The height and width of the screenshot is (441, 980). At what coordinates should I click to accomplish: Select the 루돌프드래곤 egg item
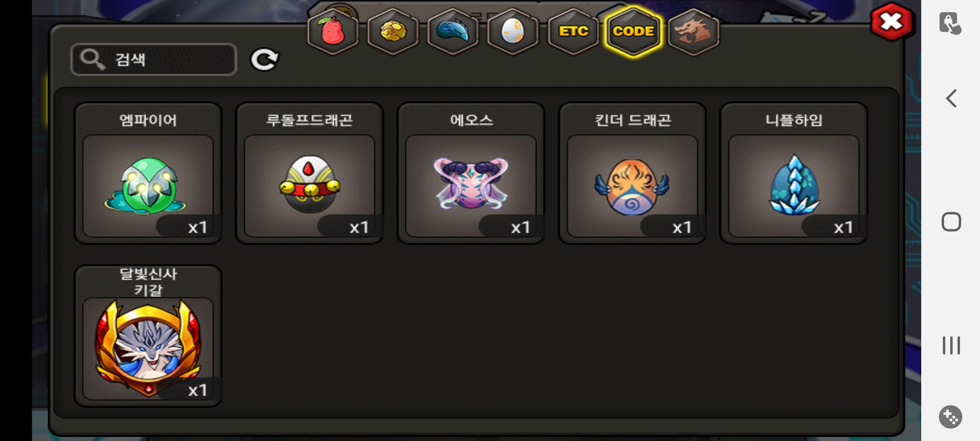[x=310, y=173]
